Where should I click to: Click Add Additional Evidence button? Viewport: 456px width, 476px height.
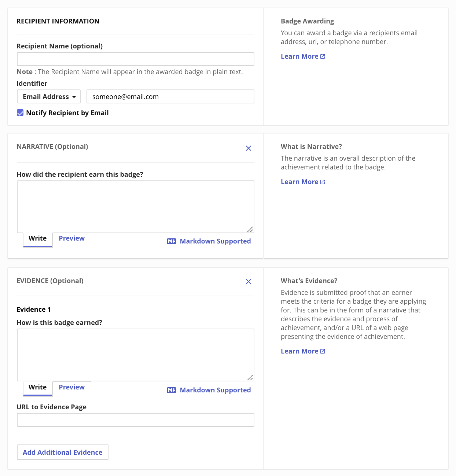pyautogui.click(x=63, y=452)
